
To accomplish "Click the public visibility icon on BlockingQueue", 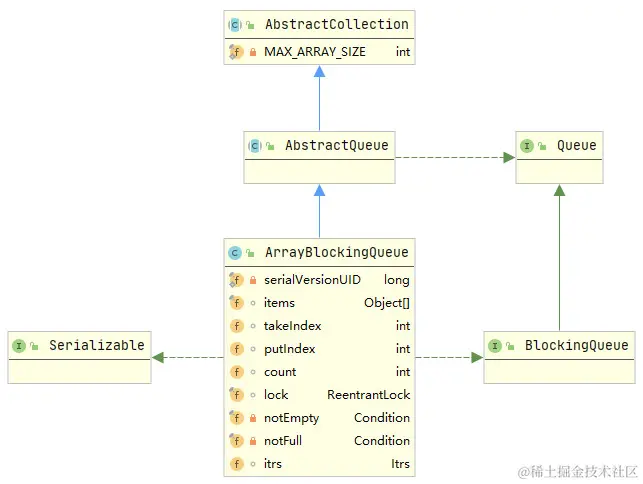I will coord(510,346).
